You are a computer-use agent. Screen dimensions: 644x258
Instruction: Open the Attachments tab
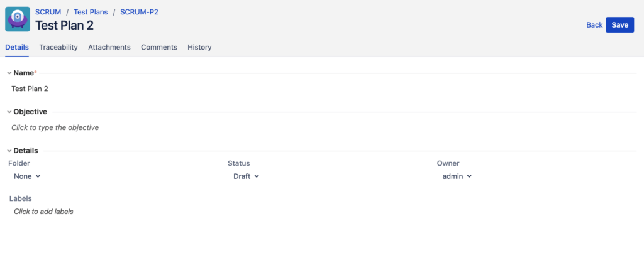pos(109,47)
